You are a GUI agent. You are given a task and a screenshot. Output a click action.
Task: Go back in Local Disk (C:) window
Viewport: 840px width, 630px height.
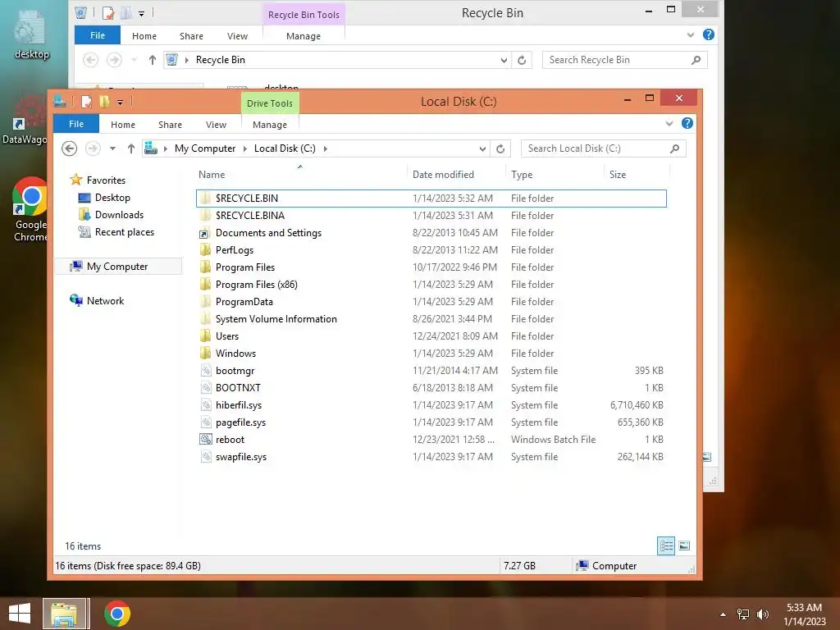[x=69, y=148]
